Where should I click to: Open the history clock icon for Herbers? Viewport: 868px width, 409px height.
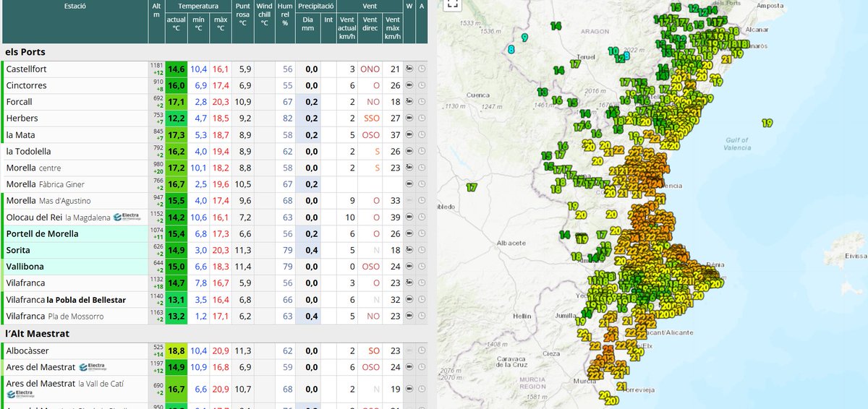(x=422, y=119)
